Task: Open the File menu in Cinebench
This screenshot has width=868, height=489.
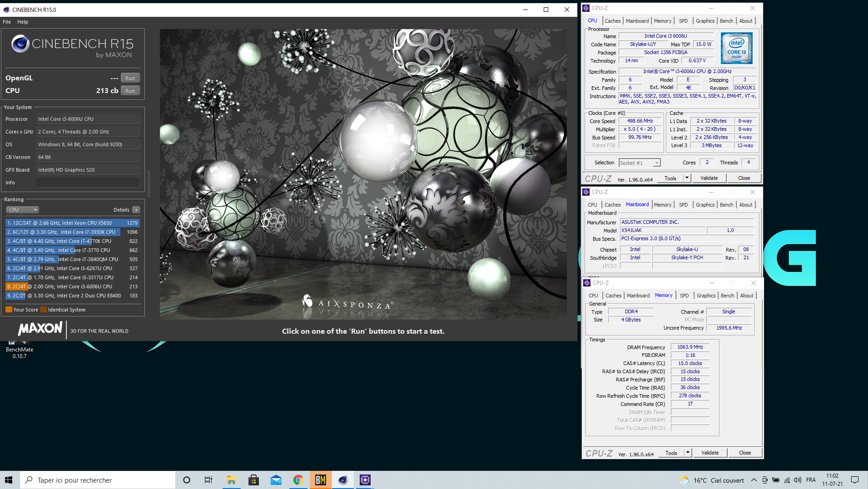Action: tap(7, 22)
